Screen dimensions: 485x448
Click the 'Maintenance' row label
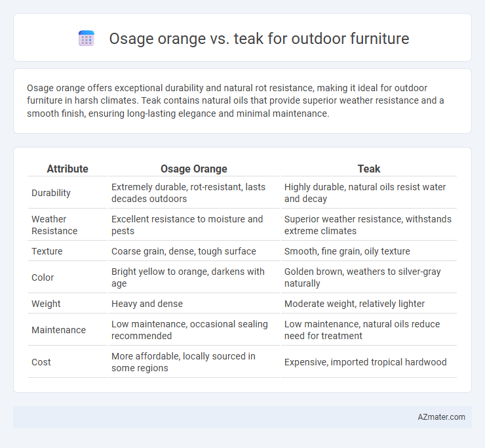[59, 330]
